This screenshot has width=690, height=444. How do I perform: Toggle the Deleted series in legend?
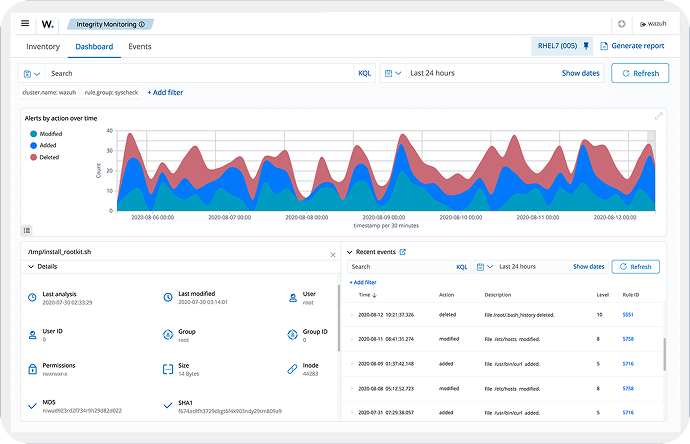(48, 157)
